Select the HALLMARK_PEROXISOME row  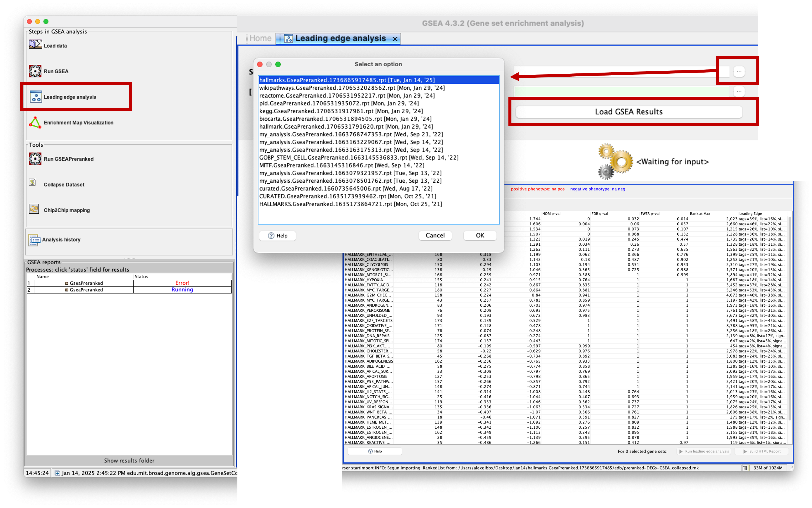coord(565,310)
